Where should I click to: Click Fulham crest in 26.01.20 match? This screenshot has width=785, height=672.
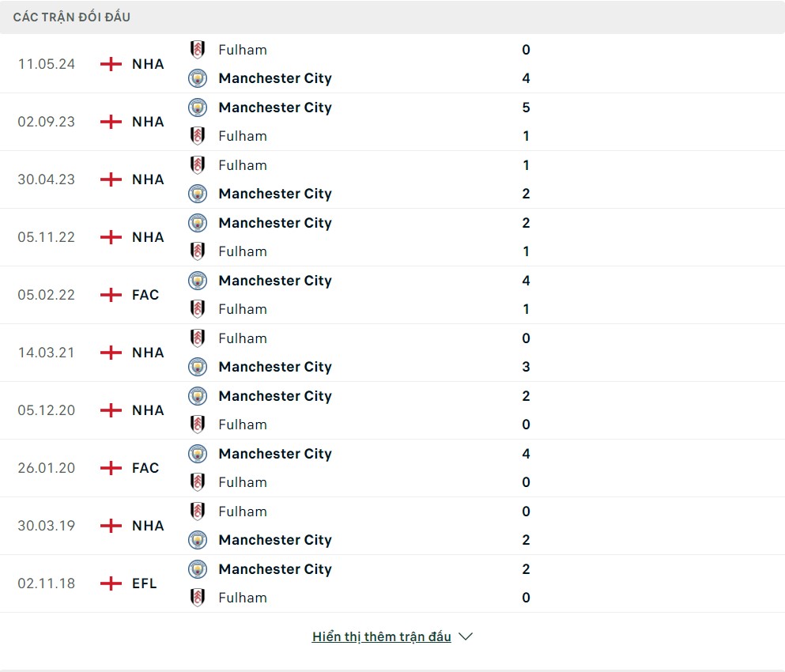(198, 482)
